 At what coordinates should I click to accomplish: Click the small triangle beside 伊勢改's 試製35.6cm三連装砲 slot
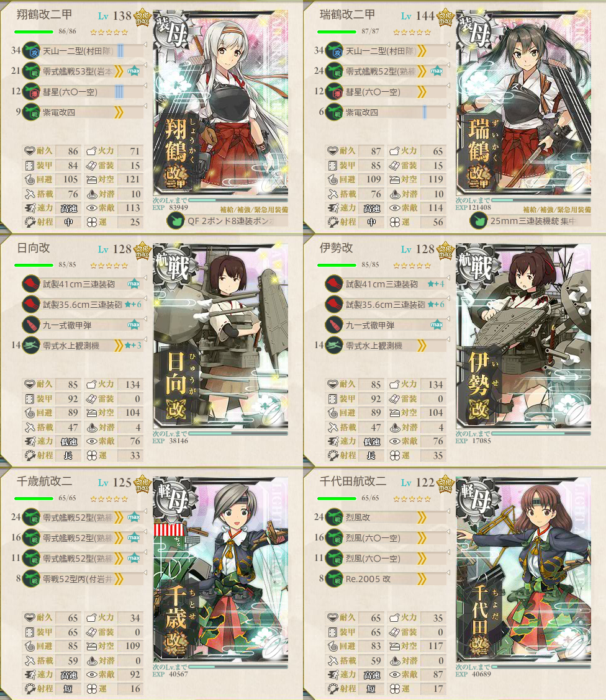coord(448,298)
